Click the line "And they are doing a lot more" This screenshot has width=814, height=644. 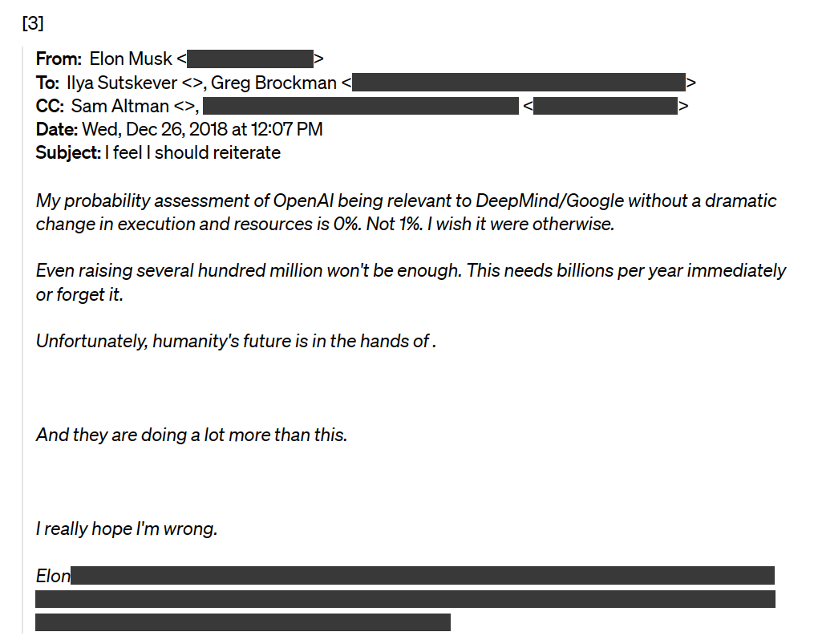click(x=192, y=435)
